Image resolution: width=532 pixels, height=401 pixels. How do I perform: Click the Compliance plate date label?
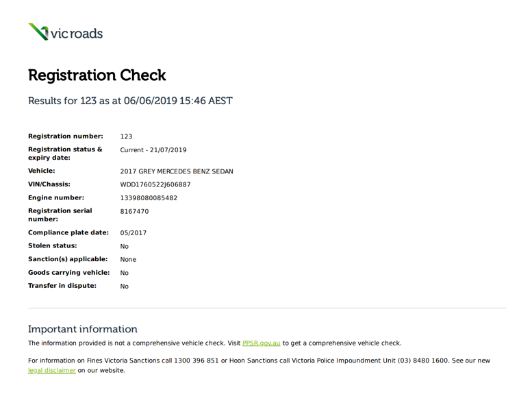pyautogui.click(x=68, y=232)
